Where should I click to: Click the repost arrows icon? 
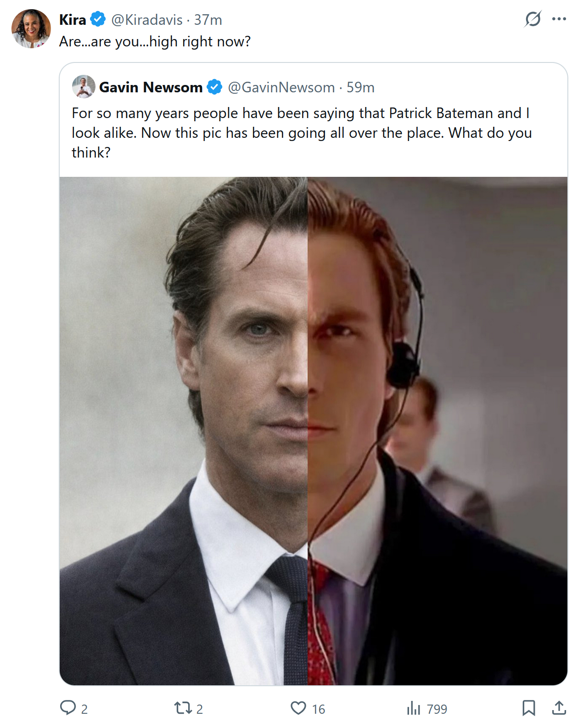tap(183, 708)
